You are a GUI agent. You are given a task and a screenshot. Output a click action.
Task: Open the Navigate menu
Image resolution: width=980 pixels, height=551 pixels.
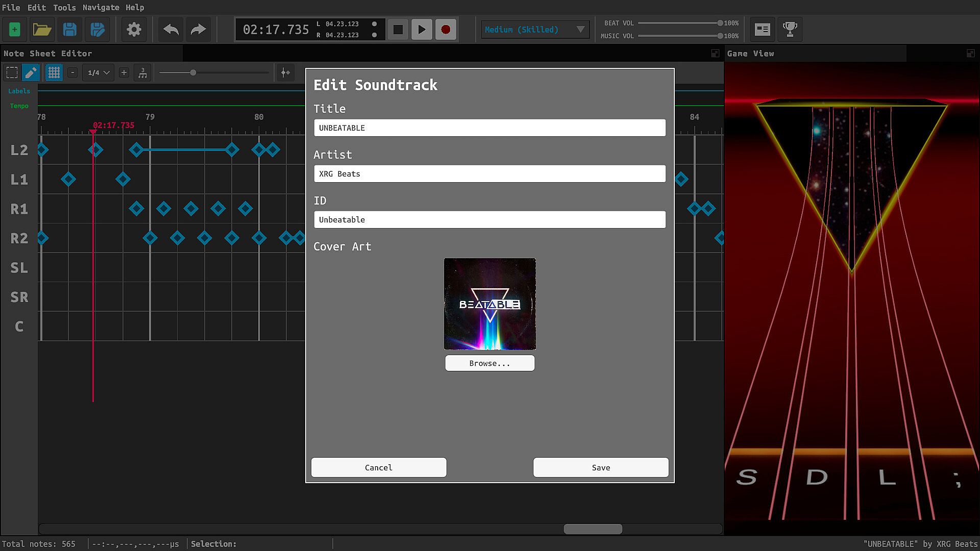(101, 8)
